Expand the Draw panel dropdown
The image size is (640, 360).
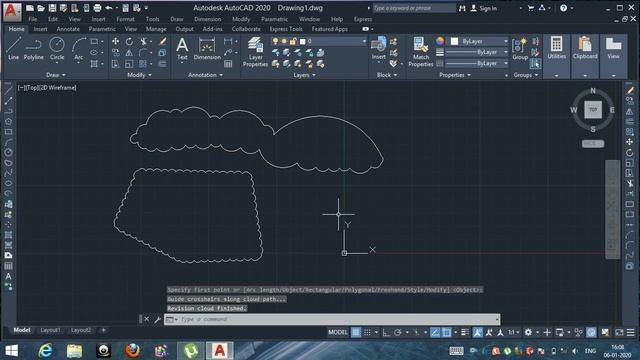56,75
